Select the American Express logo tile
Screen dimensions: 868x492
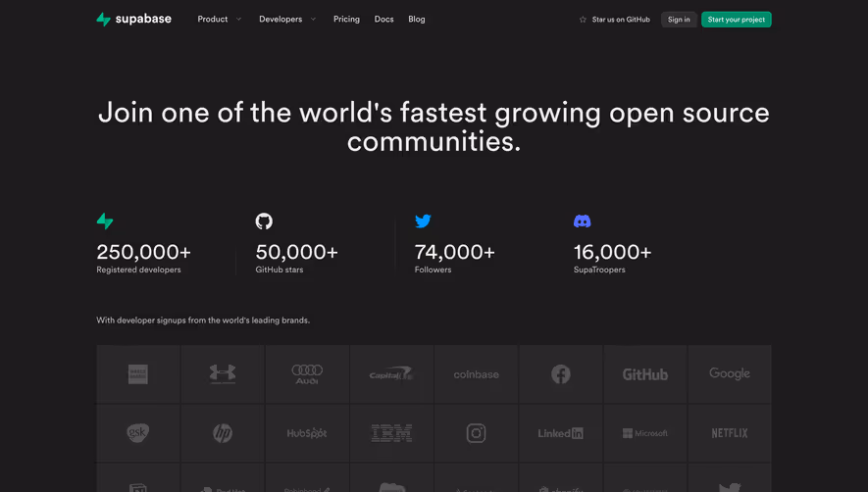(x=138, y=374)
